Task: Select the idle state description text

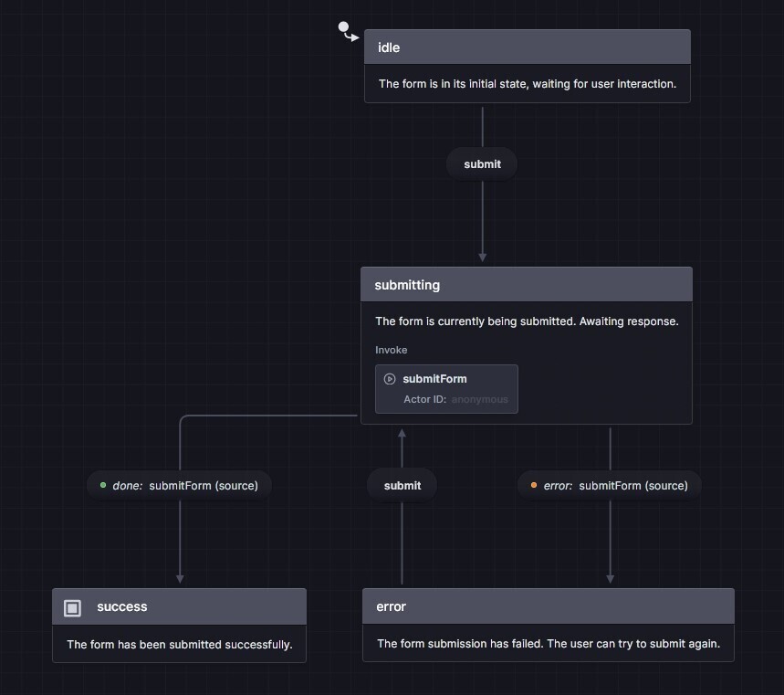Action: tap(527, 83)
